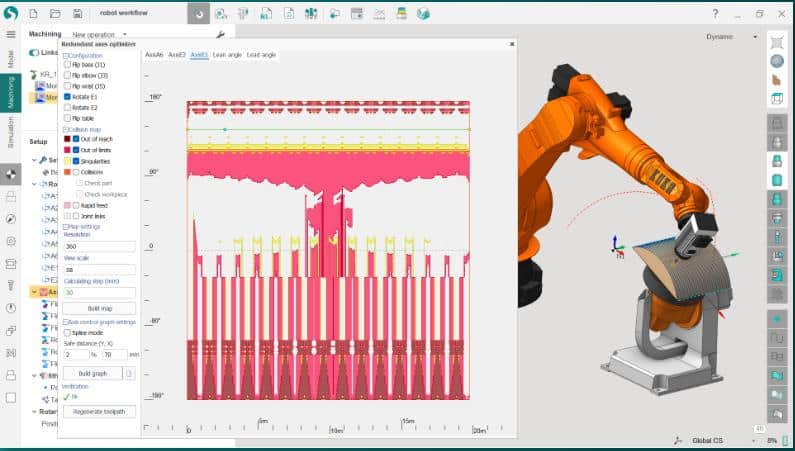Open the hamburger menu
The image size is (795, 451).
pos(11,34)
